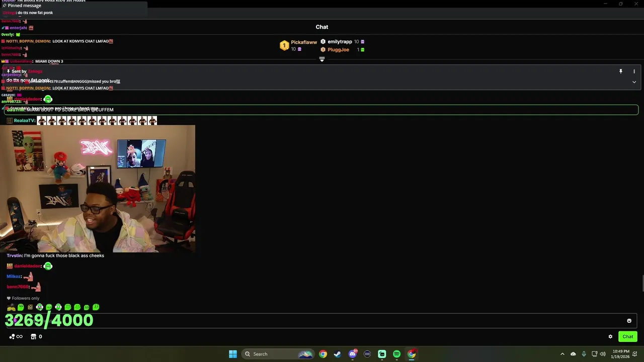The height and width of the screenshot is (362, 644).
Task: Send message with the green Chat button
Action: point(628,337)
